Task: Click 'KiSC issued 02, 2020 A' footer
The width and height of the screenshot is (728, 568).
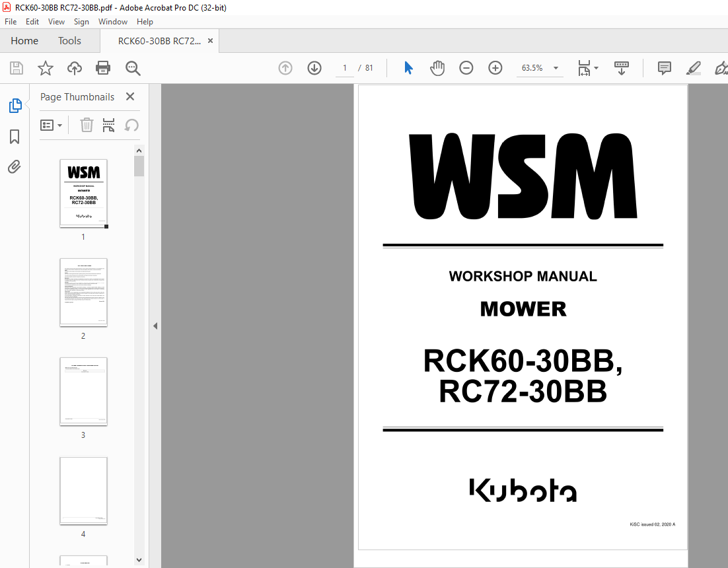Action: pyautogui.click(x=652, y=524)
